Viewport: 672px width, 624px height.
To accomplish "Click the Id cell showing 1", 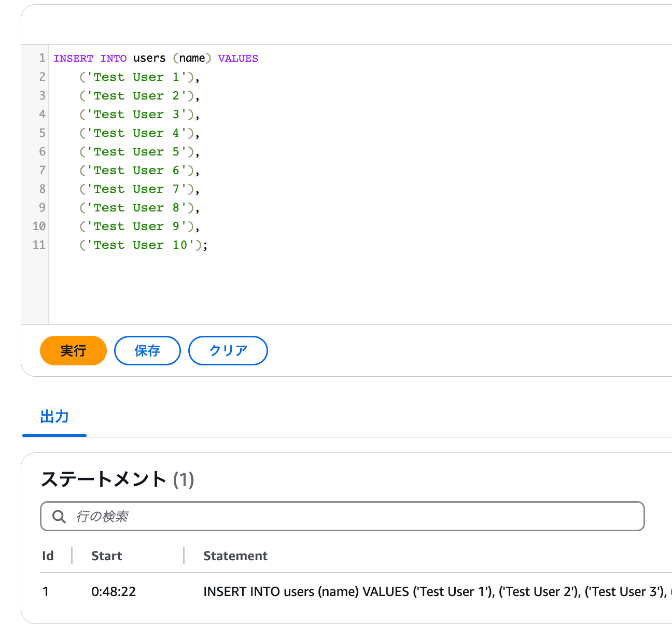I will tap(46, 591).
